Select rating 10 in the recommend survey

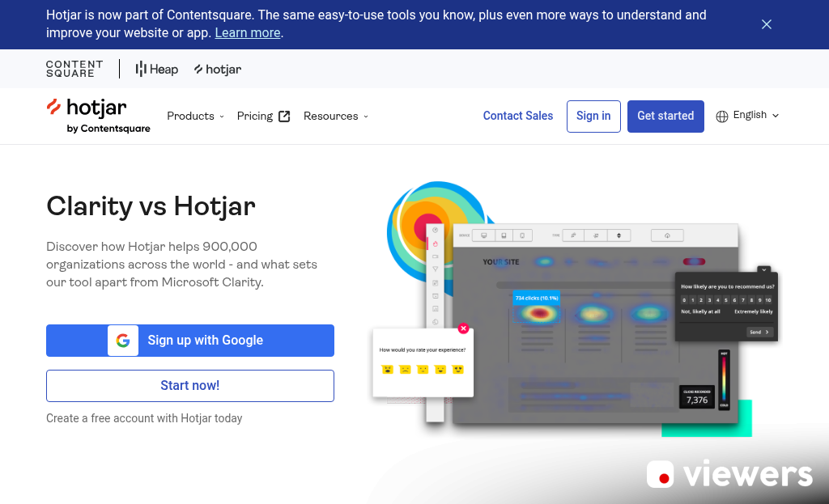click(x=767, y=299)
